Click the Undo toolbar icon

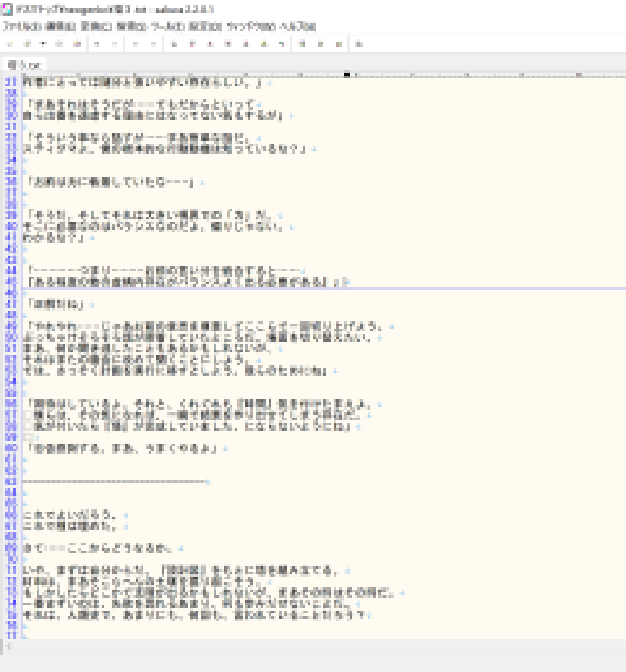click(97, 44)
